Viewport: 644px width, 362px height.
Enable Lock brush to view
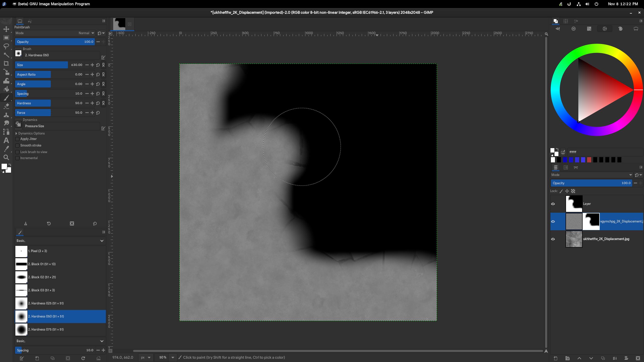(x=17, y=152)
